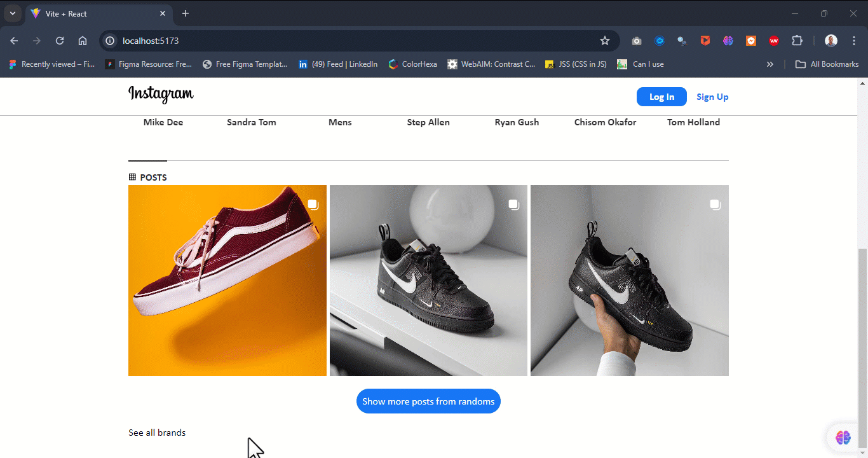Viewport: 868px width, 458px height.
Task: Open the Chrome profile avatar
Action: point(831,41)
